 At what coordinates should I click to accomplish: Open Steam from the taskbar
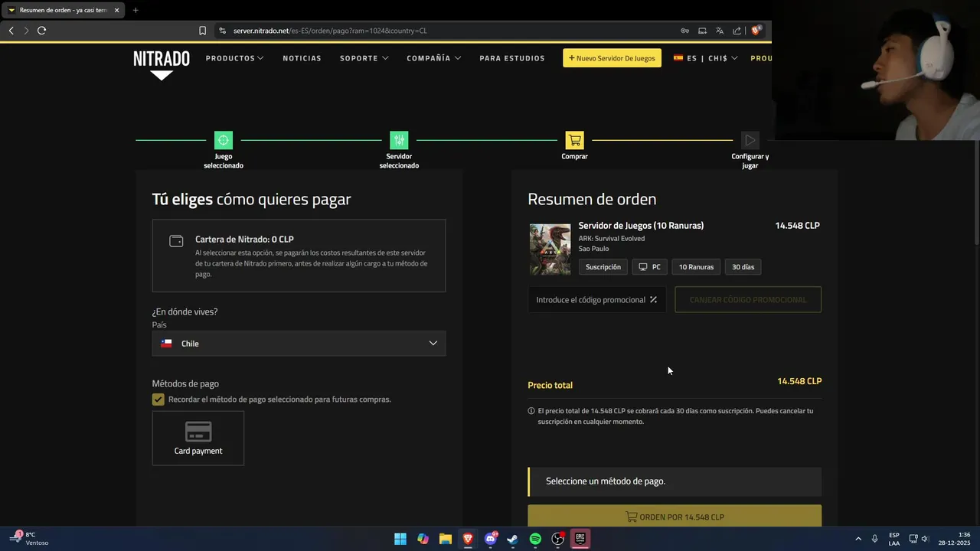[x=513, y=539]
